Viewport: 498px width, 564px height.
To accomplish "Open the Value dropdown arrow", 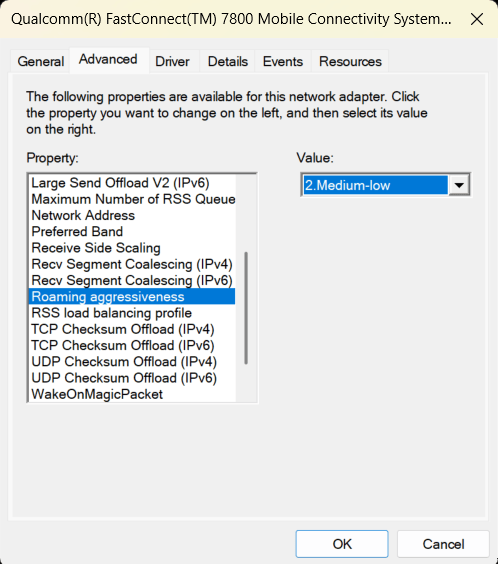I will click(459, 185).
